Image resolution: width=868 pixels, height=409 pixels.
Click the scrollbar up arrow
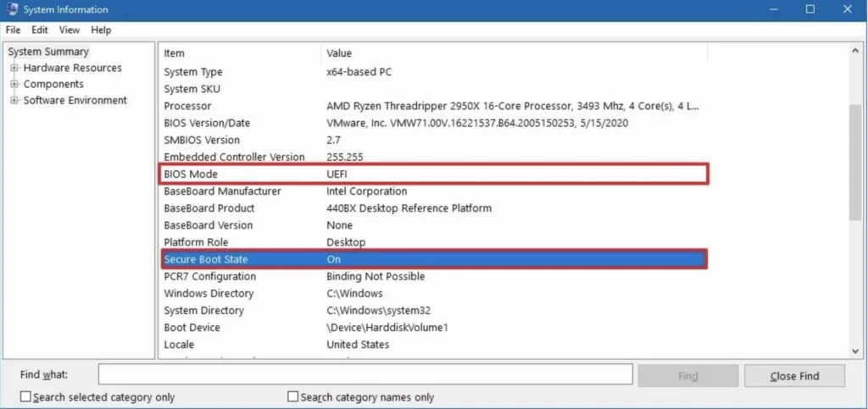854,52
